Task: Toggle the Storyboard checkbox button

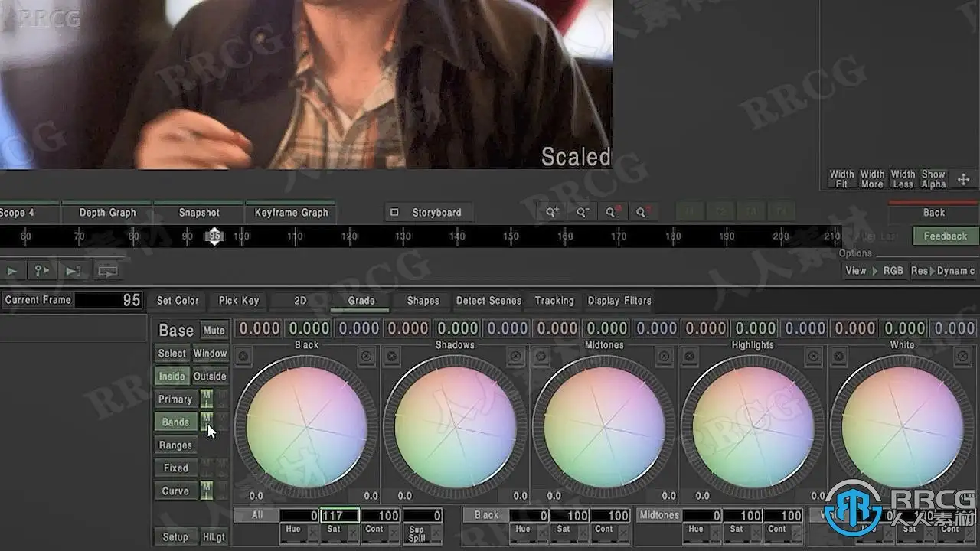Action: [x=428, y=213]
